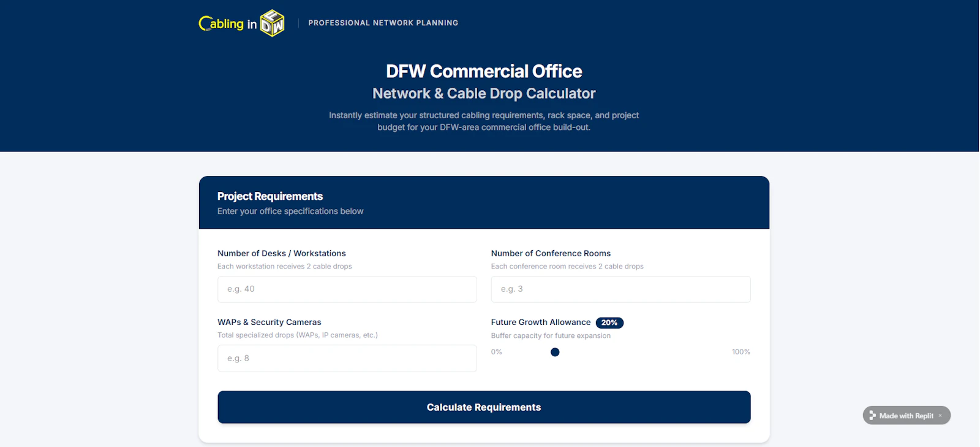Screen dimensions: 980x447
Task: Open the Made with Replit link
Action: [x=906, y=416]
